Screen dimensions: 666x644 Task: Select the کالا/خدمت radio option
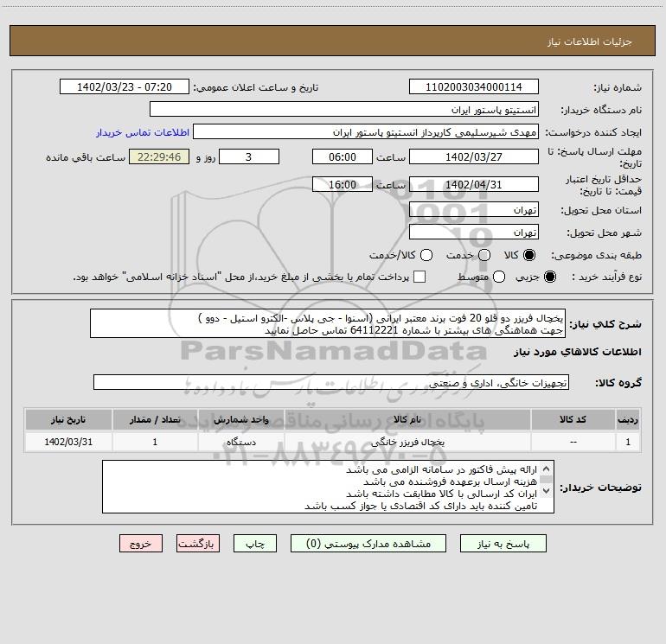426,255
